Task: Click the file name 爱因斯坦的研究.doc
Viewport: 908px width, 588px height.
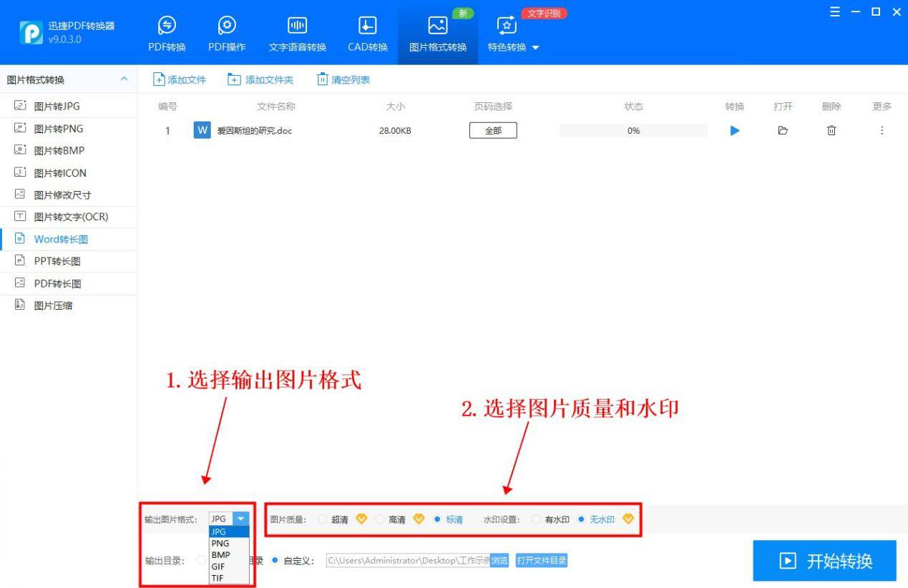Action: (x=255, y=131)
